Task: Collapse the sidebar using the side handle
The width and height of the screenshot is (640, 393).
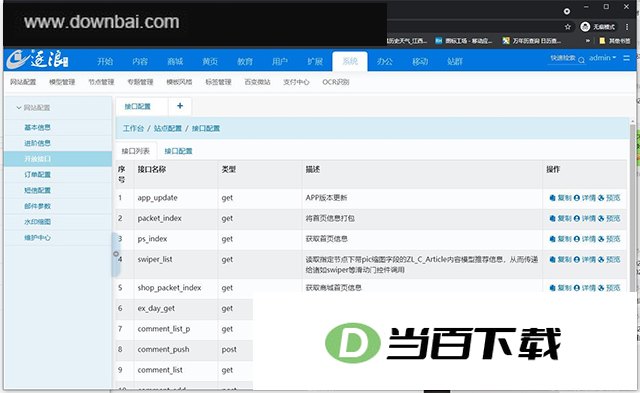Action: [x=116, y=254]
